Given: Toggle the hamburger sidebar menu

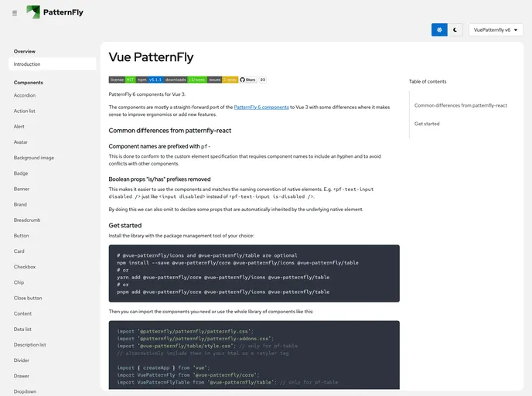Looking at the screenshot, I should coord(15,13).
